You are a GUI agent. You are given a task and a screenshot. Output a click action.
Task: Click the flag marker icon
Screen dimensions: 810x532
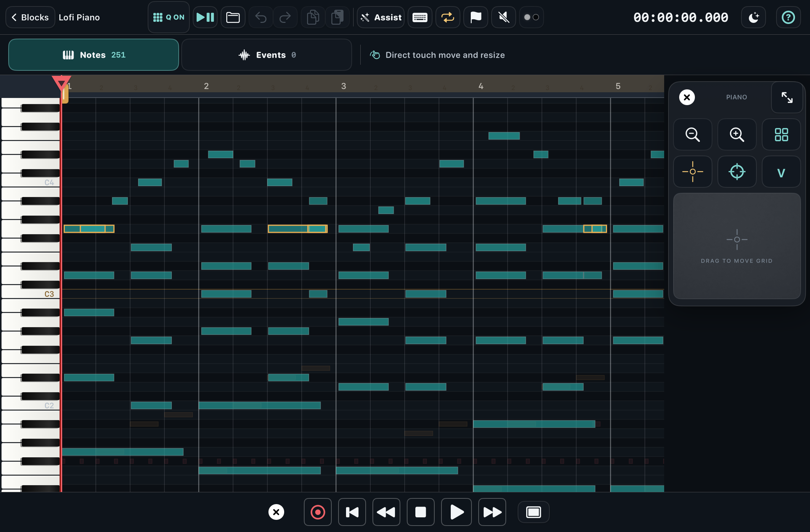[476, 17]
